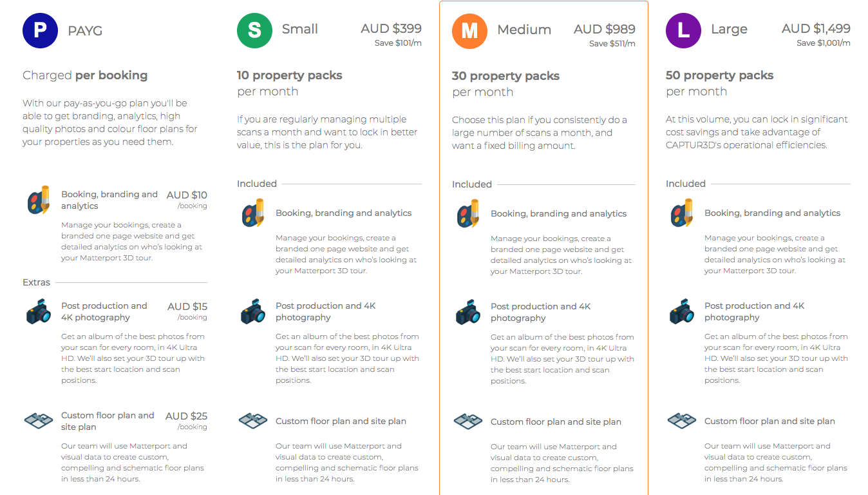The height and width of the screenshot is (495, 868).
Task: Click the camera icon under the Large plan
Action: pyautogui.click(x=682, y=312)
